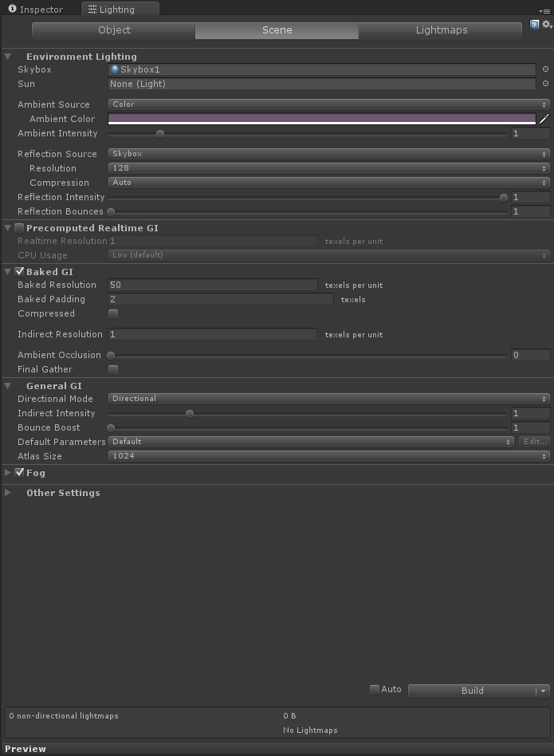The height and width of the screenshot is (756, 554).
Task: Select the Object tab
Action: point(114,30)
